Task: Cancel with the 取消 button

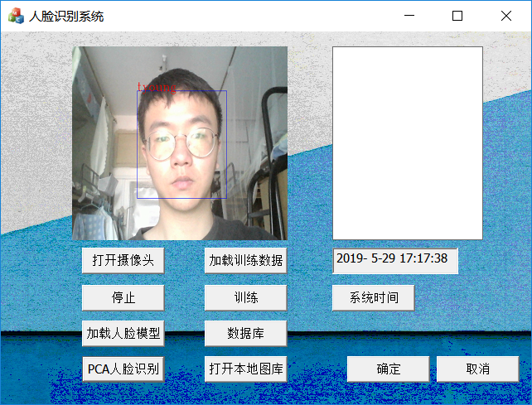Action: coord(477,369)
